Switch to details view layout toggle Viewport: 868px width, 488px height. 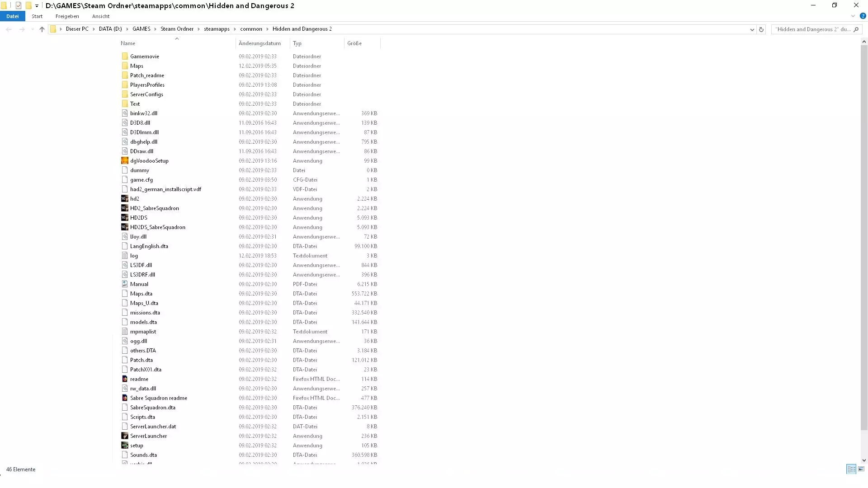point(851,469)
